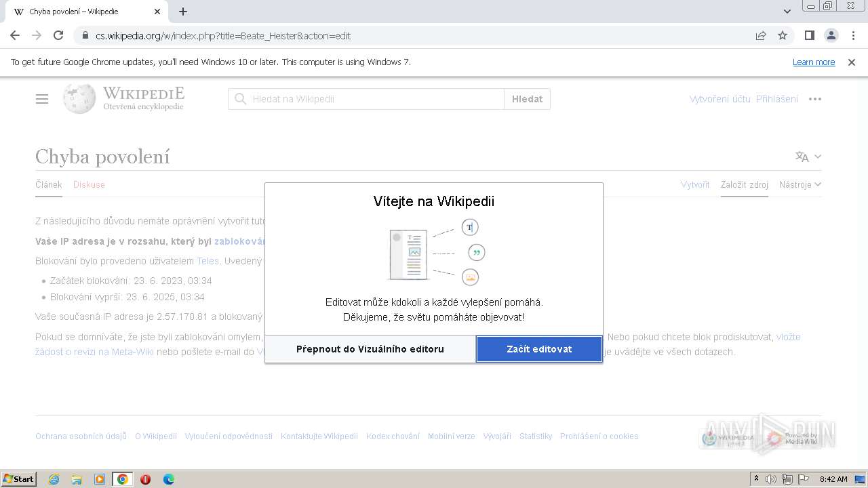The image size is (868, 488).
Task: Open the Chrome three-dot menu
Action: tap(852, 35)
